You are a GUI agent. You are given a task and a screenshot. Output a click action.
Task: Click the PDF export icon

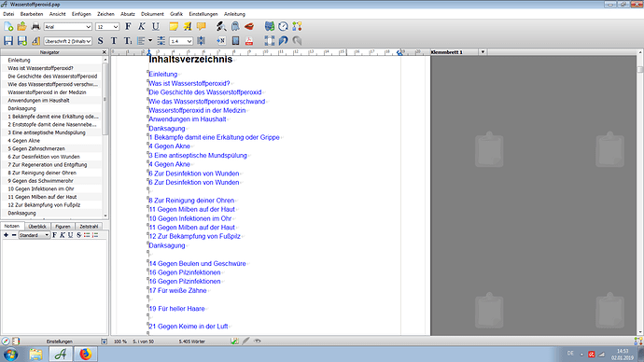click(249, 41)
